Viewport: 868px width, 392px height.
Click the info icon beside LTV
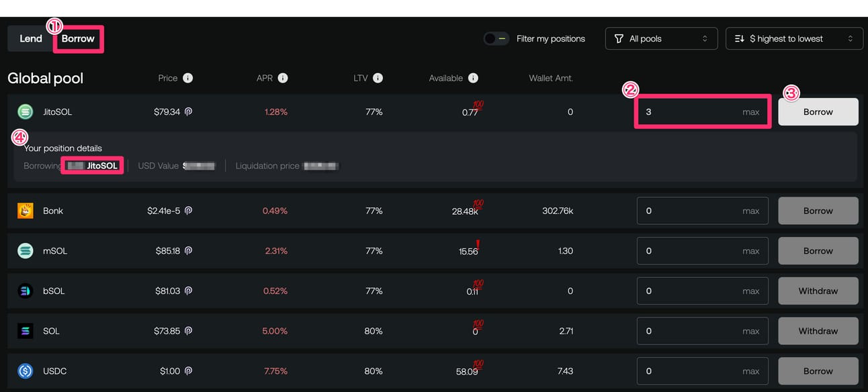point(378,78)
